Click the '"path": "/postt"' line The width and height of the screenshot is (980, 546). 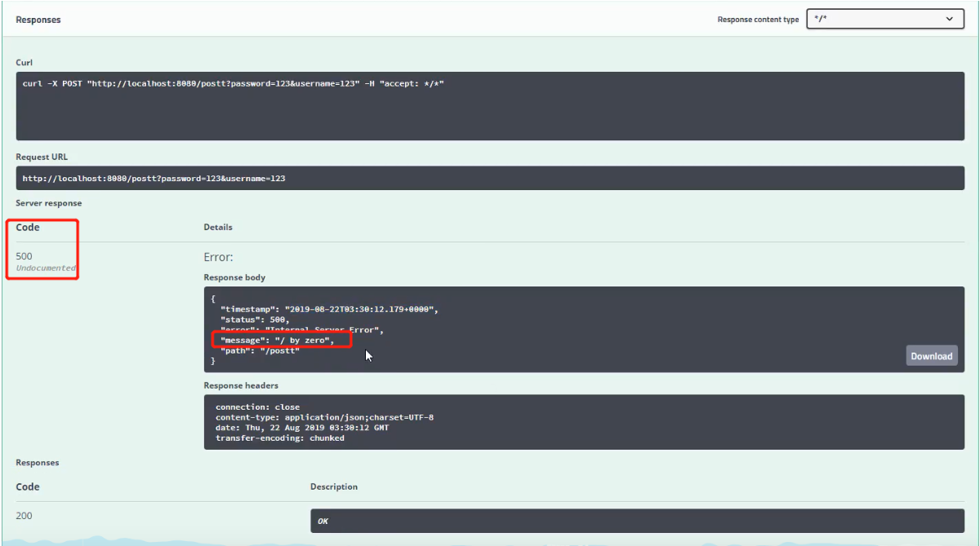(x=261, y=350)
